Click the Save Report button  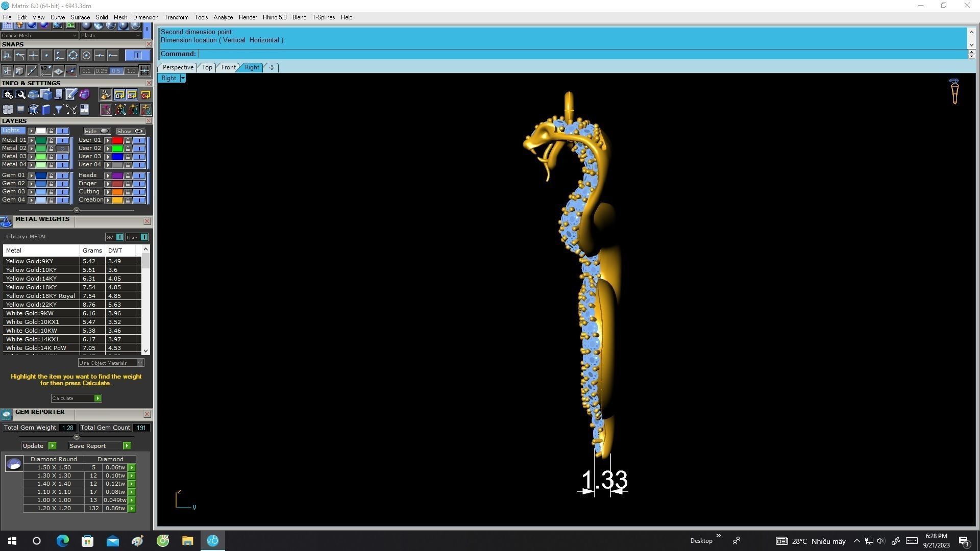tap(99, 446)
